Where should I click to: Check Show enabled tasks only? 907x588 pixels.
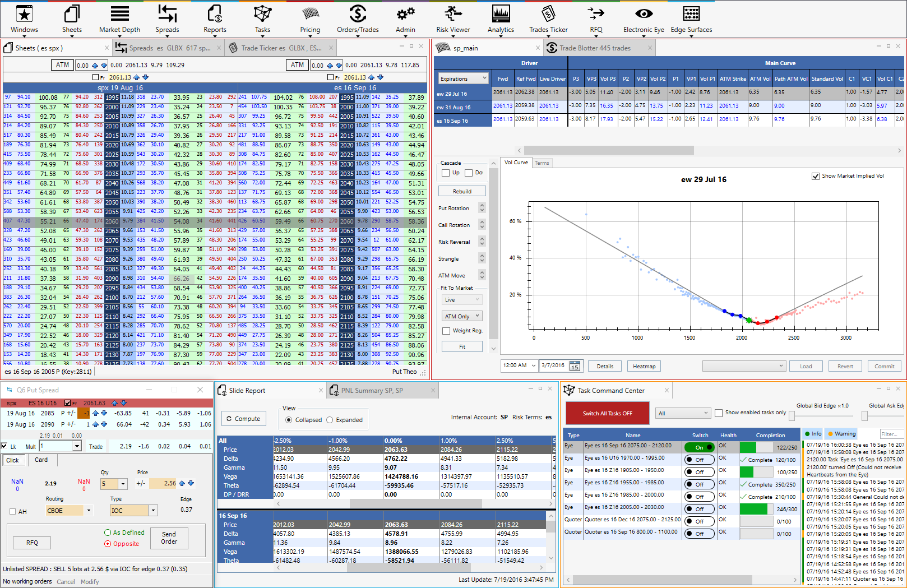719,413
